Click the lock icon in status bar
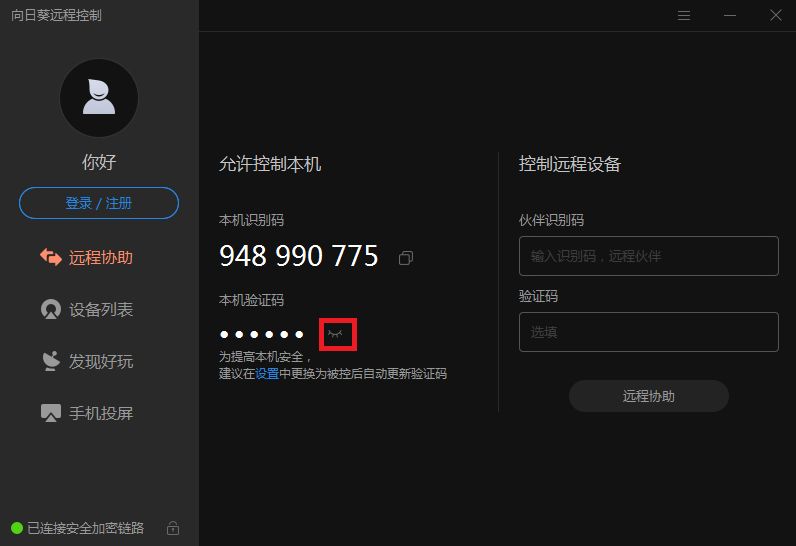The height and width of the screenshot is (546, 796). click(173, 528)
